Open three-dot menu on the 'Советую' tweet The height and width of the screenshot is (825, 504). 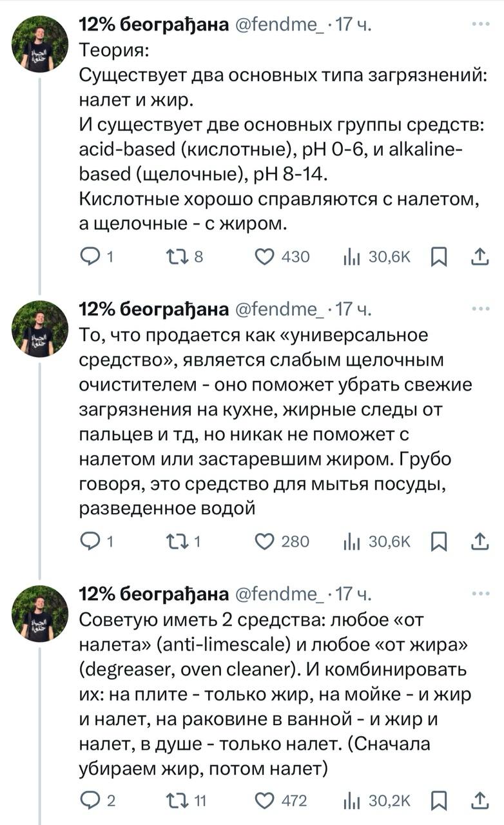[480, 593]
